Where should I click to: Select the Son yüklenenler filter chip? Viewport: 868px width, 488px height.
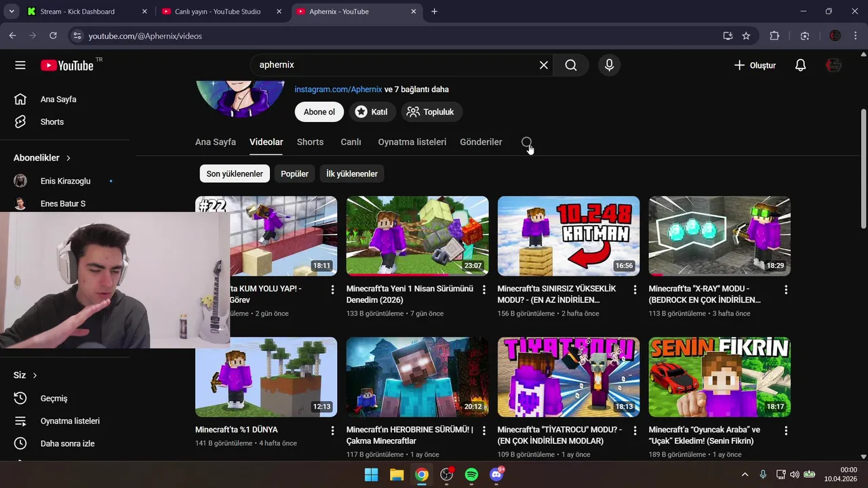235,174
